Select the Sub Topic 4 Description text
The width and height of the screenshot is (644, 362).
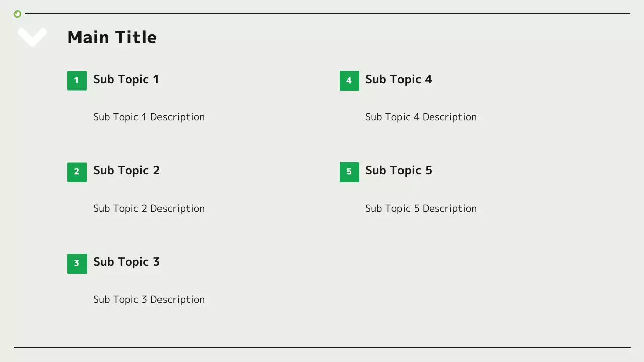pos(421,117)
